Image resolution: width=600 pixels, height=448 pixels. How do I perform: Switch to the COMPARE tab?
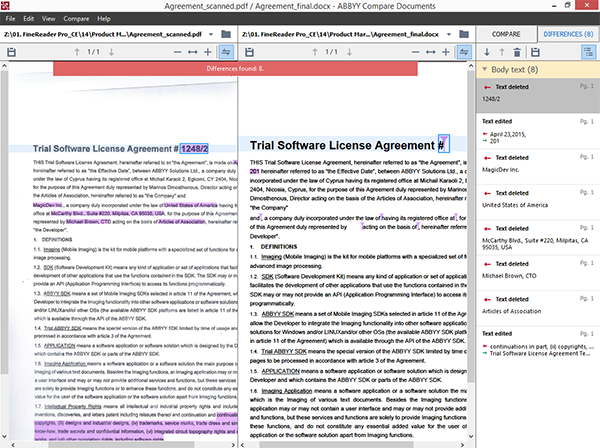click(507, 33)
